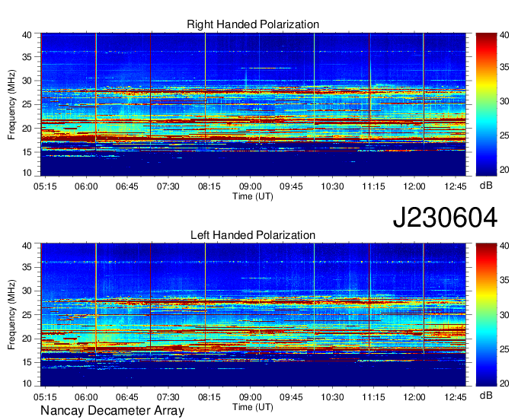Click the 09:45 time tick of Left Handed plot
518x420 pixels.
(291, 397)
